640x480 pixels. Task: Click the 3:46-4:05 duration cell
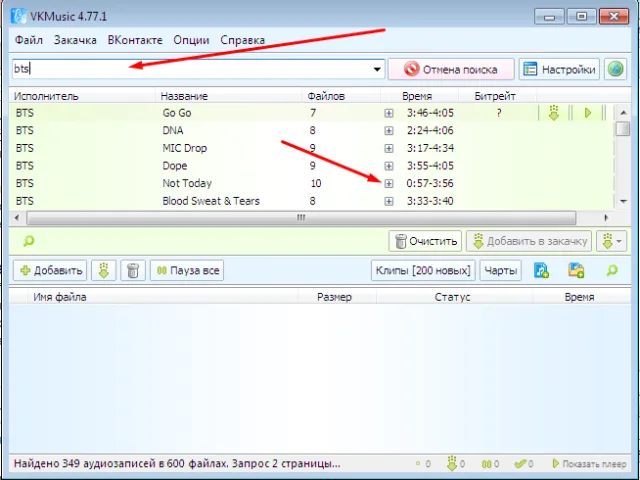430,113
